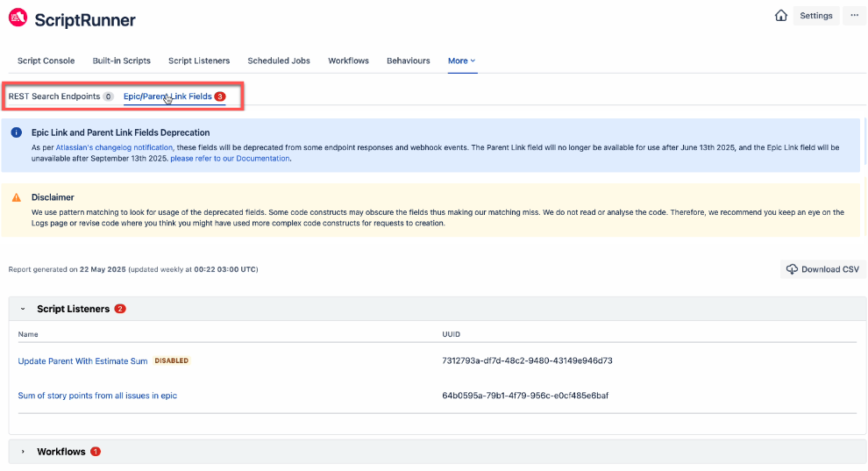
Task: Open the three-dots more options menu
Action: coord(854,16)
